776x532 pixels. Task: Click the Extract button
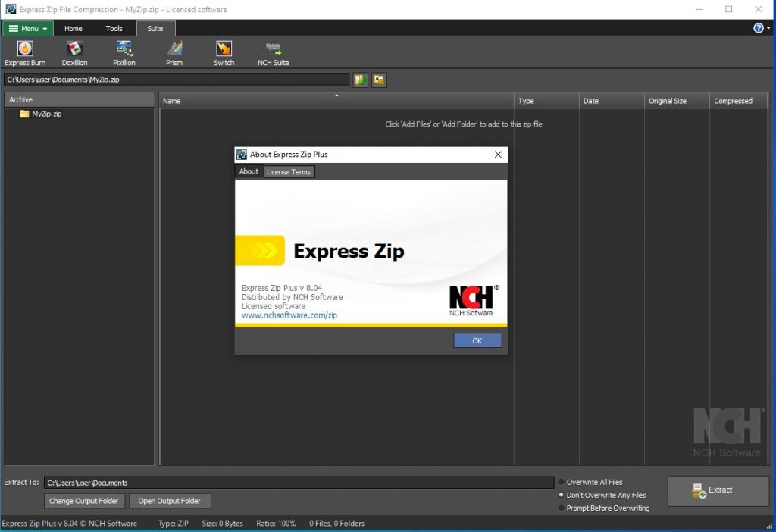(x=718, y=491)
